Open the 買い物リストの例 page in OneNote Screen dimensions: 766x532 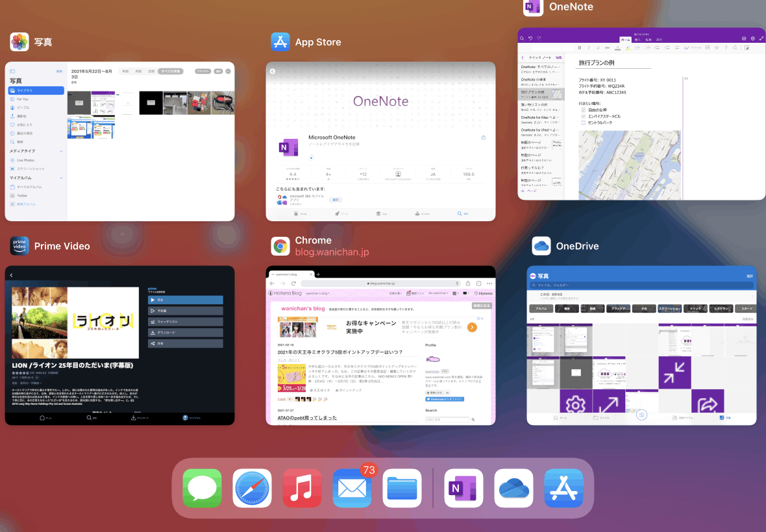point(541,107)
